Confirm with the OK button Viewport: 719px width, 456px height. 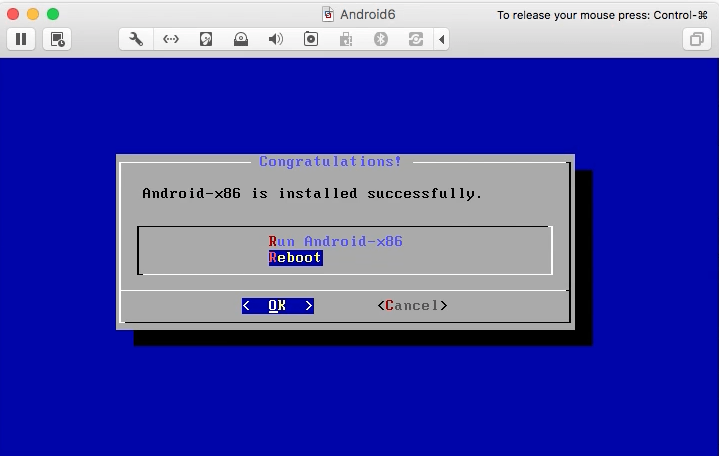click(278, 306)
